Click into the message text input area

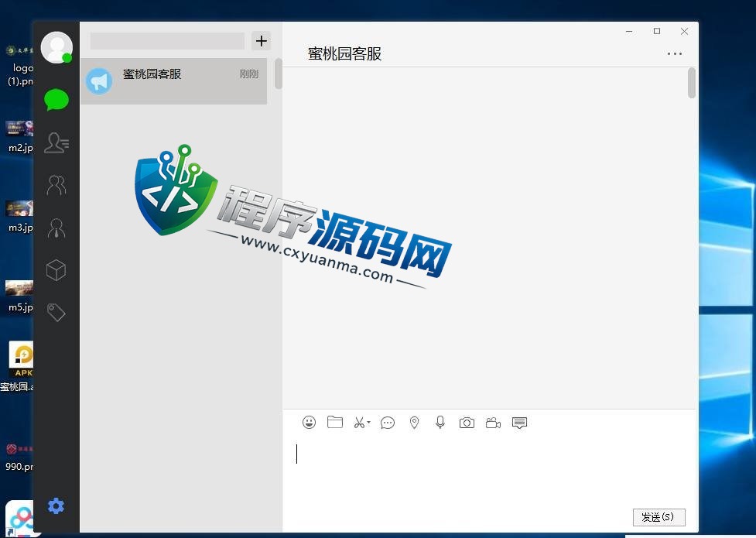(x=489, y=471)
